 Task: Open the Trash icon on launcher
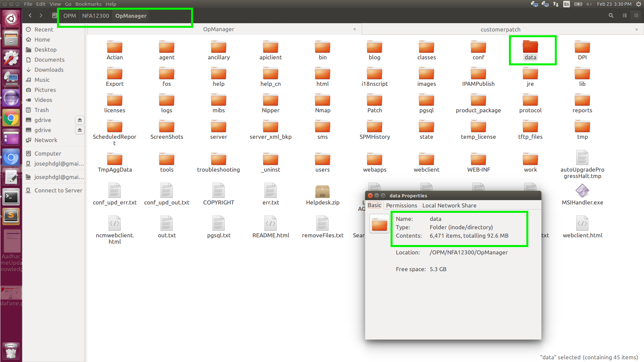click(x=11, y=351)
